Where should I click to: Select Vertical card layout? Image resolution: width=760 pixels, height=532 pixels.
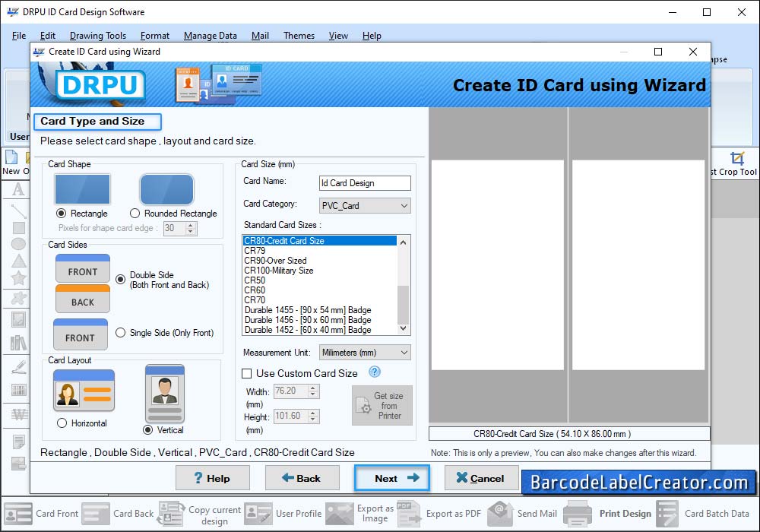(x=147, y=429)
